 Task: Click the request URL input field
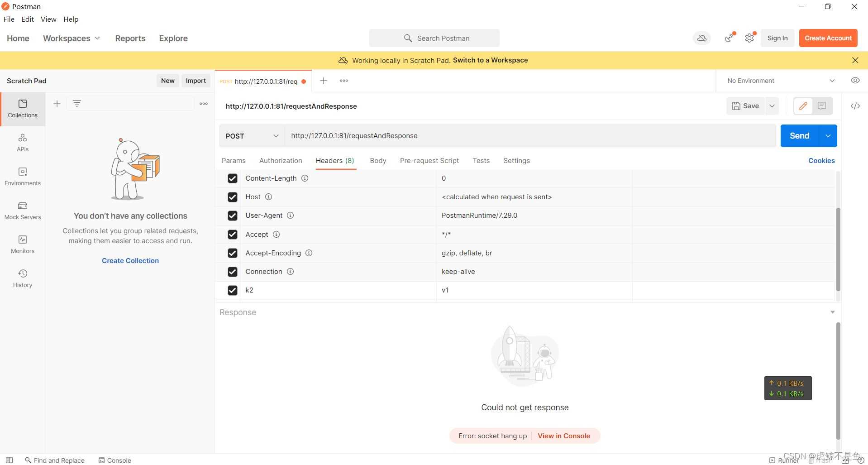(529, 136)
